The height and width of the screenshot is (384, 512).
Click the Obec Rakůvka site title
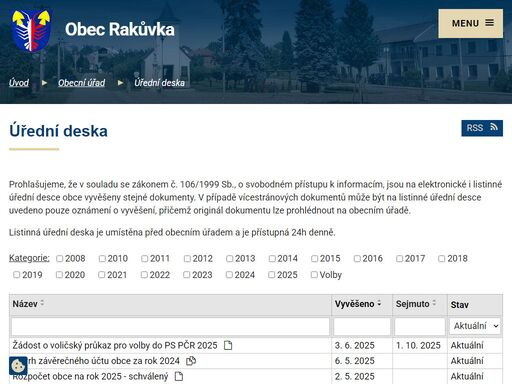120,29
